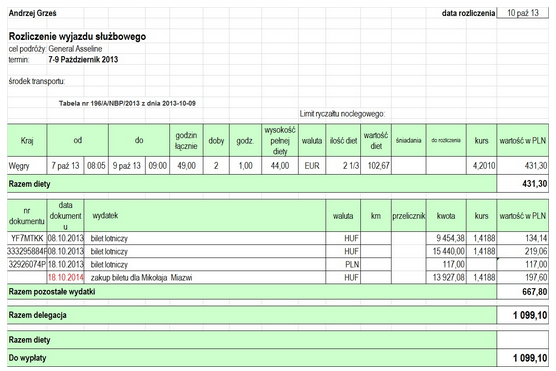The height and width of the screenshot is (371, 556).
Task: Click the amount cell '13 927,08'
Action: click(446, 277)
